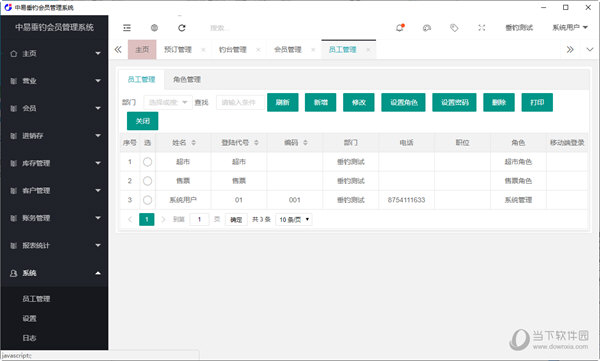Sort by 登陆代号 column arrows
The height and width of the screenshot is (361, 600).
point(256,143)
